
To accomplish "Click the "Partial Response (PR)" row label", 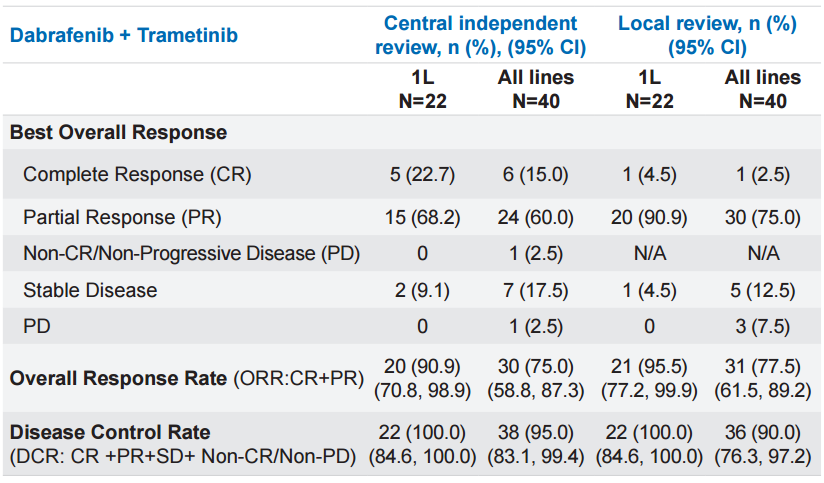I will 122,217.
